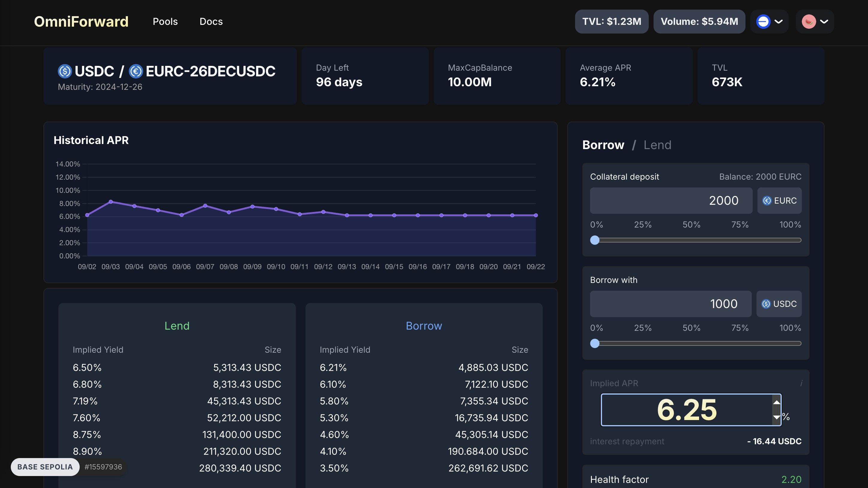Click the Borrow order book heading

424,326
